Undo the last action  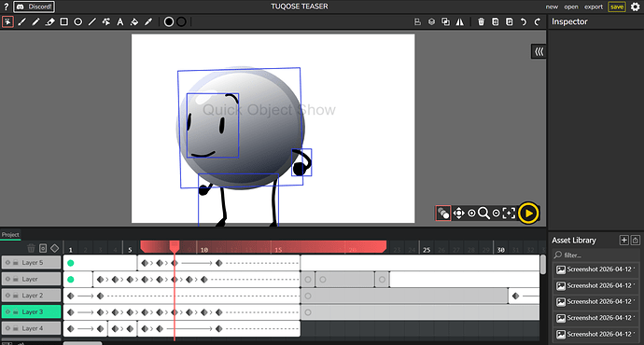[x=524, y=21]
